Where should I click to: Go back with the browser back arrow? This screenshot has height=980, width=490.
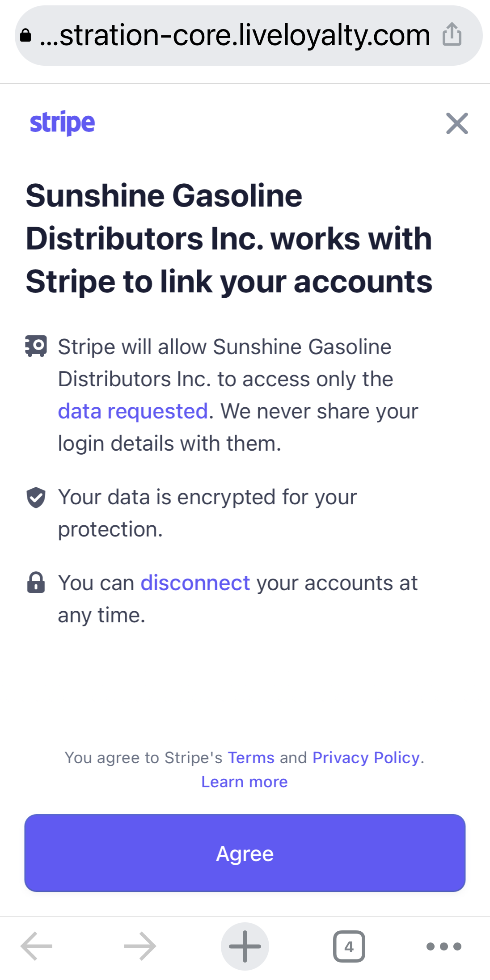(x=37, y=946)
